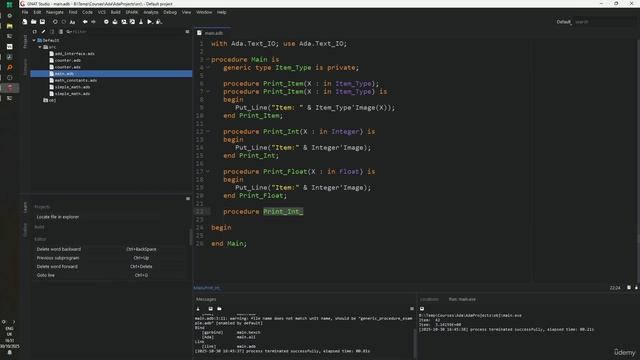Click the save messages icon in Messages

point(211,309)
